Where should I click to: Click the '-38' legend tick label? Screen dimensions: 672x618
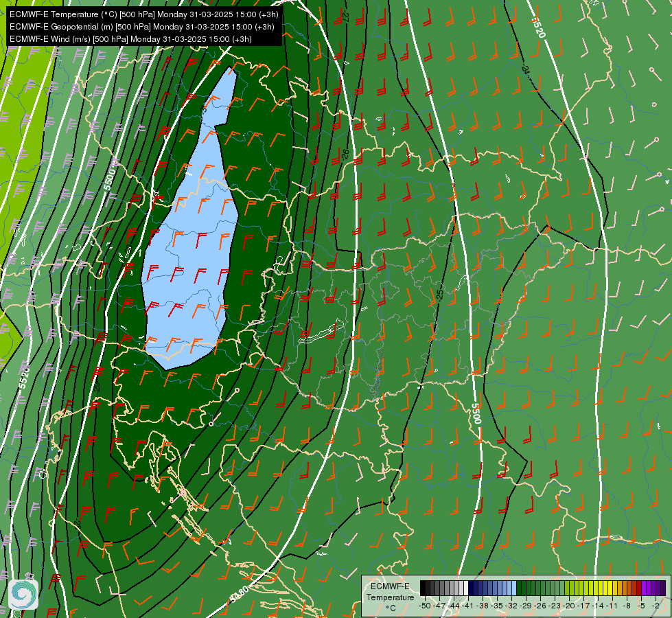[x=483, y=606]
